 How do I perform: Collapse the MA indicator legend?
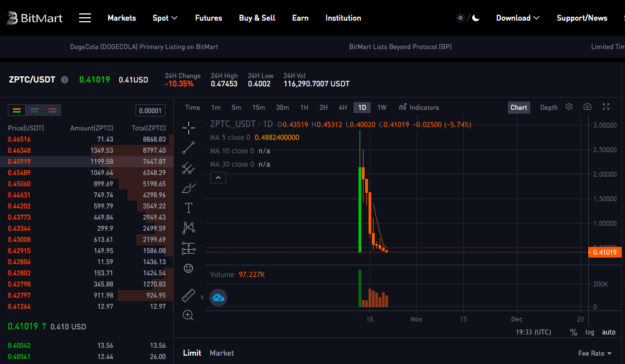pyautogui.click(x=218, y=178)
